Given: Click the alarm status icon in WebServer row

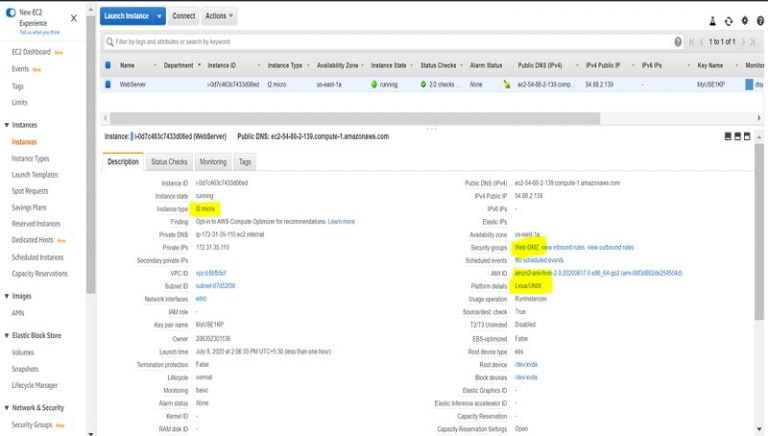Looking at the screenshot, I should pyautogui.click(x=506, y=84).
